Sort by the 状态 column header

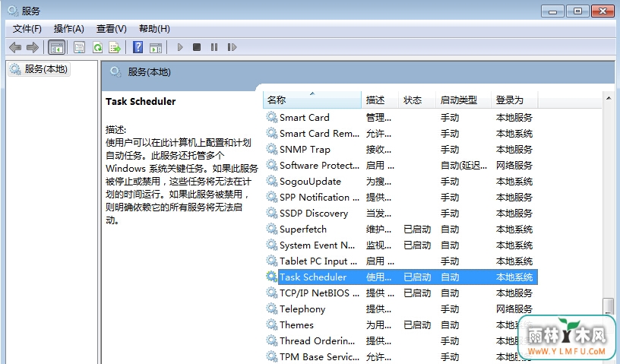click(x=417, y=100)
